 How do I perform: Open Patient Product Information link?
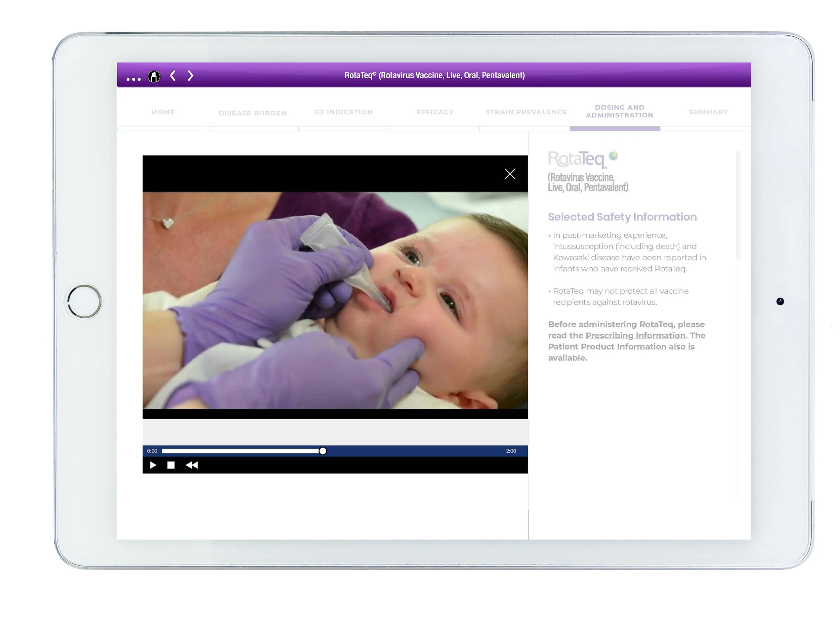click(607, 347)
